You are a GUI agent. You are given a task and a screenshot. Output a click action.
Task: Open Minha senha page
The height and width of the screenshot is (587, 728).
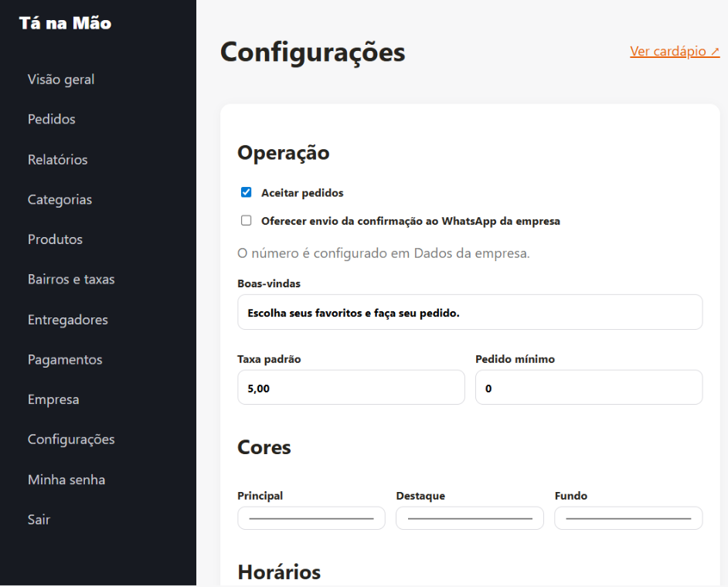point(66,480)
